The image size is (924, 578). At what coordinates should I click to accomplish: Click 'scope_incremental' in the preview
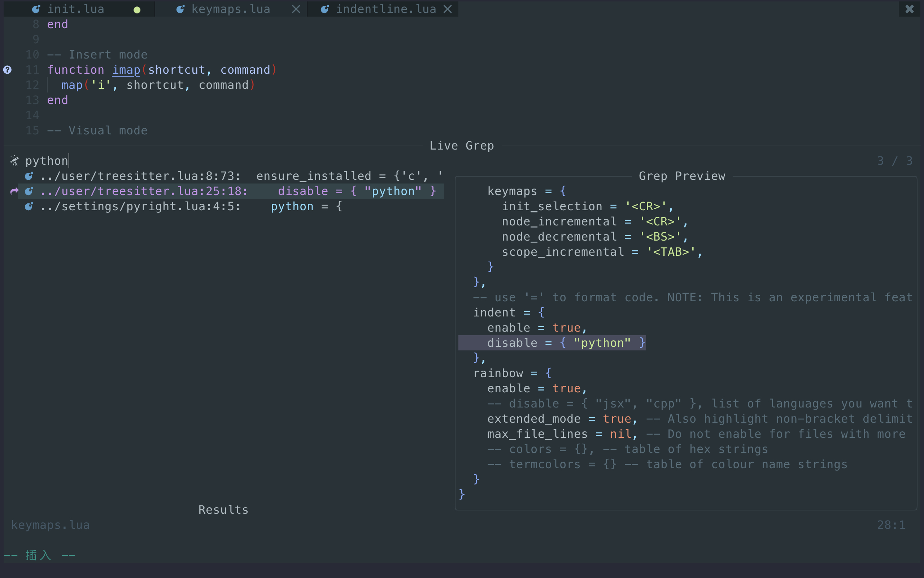coord(563,252)
